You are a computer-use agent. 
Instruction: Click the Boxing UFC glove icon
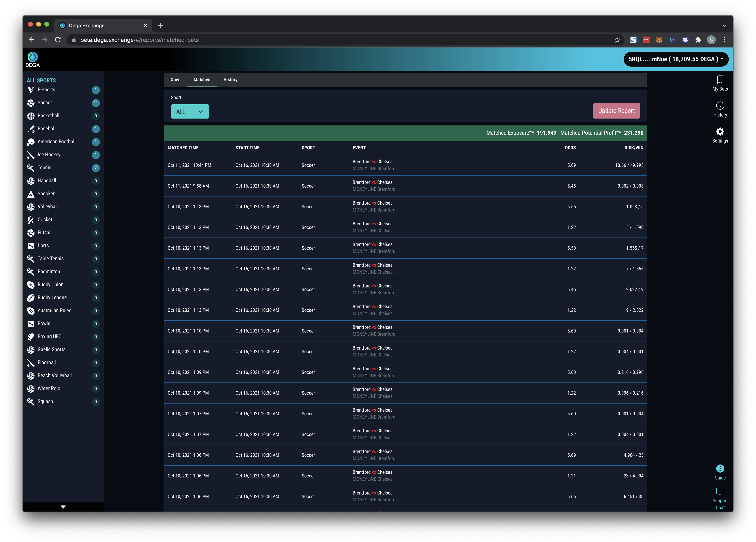31,337
